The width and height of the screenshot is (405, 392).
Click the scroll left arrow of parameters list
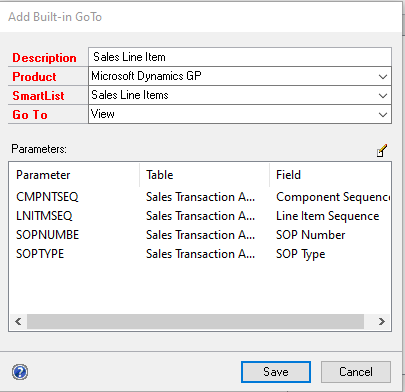coord(18,322)
